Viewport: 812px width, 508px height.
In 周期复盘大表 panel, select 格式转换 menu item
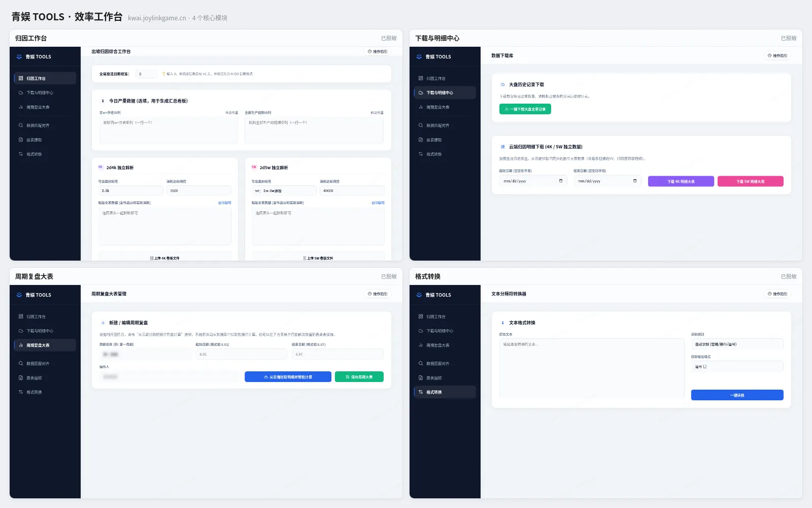pos(45,392)
